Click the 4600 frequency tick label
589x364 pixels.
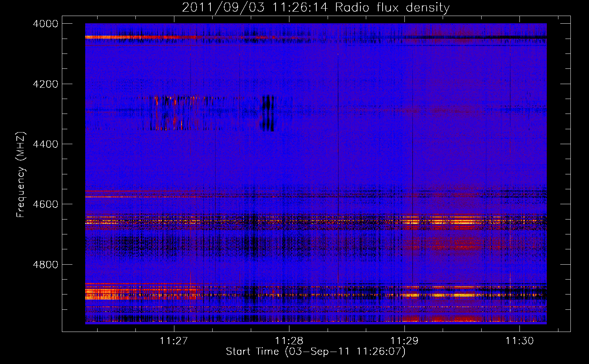46,204
